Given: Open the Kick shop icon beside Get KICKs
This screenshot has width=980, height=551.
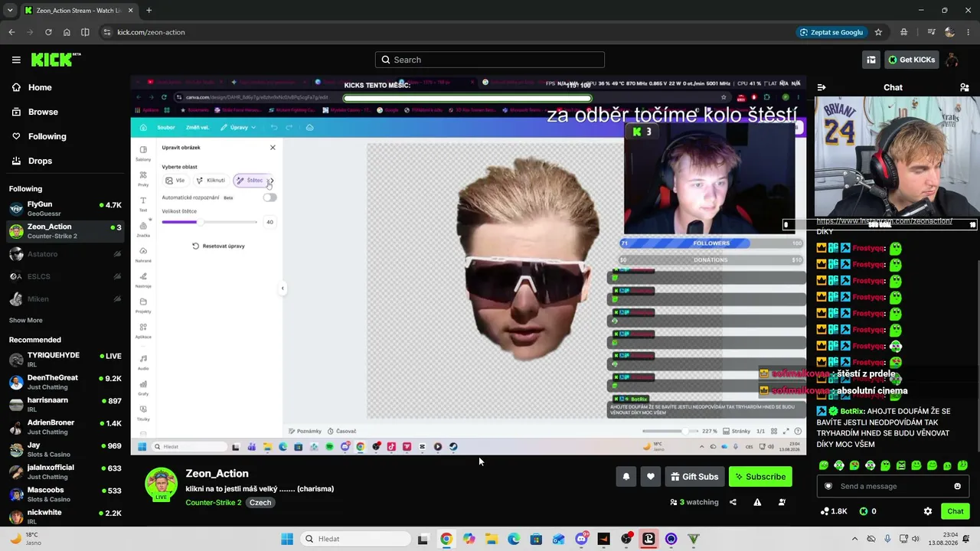Looking at the screenshot, I should pyautogui.click(x=871, y=60).
